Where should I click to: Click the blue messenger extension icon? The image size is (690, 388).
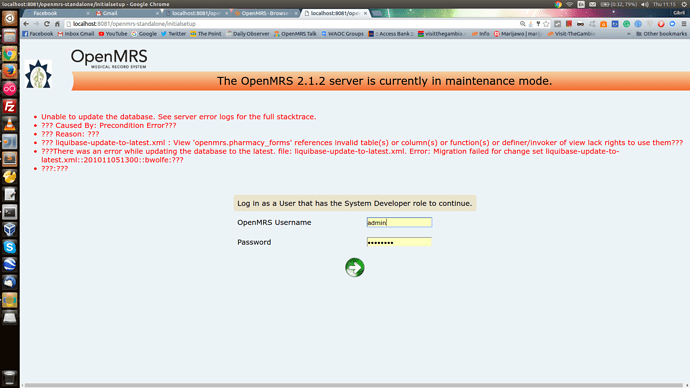point(672,24)
